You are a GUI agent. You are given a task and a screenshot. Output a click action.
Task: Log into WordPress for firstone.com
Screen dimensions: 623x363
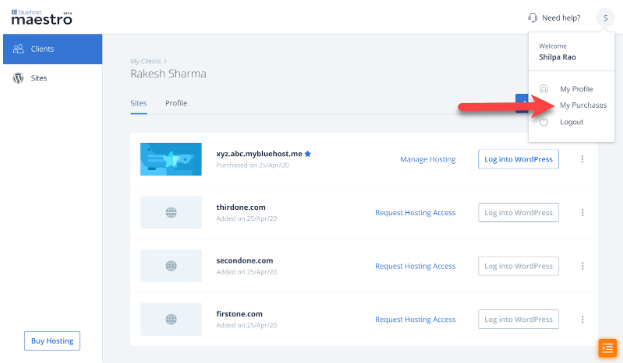point(518,319)
